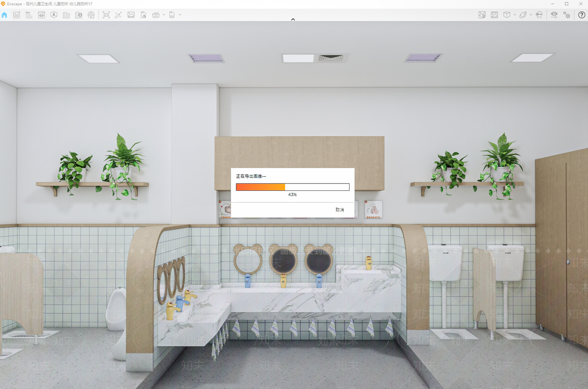Image resolution: width=588 pixels, height=389 pixels.
Task: Select the projection cube icon
Action: (507, 15)
